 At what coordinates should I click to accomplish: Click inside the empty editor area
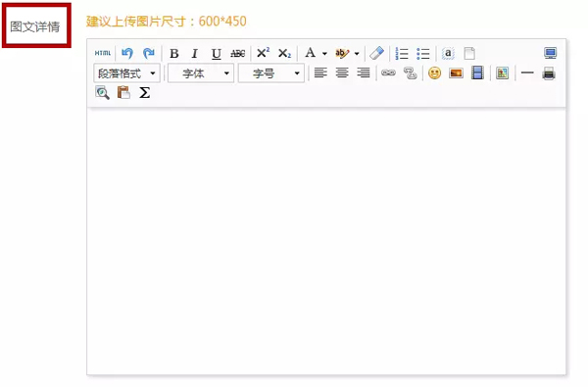coord(326,241)
